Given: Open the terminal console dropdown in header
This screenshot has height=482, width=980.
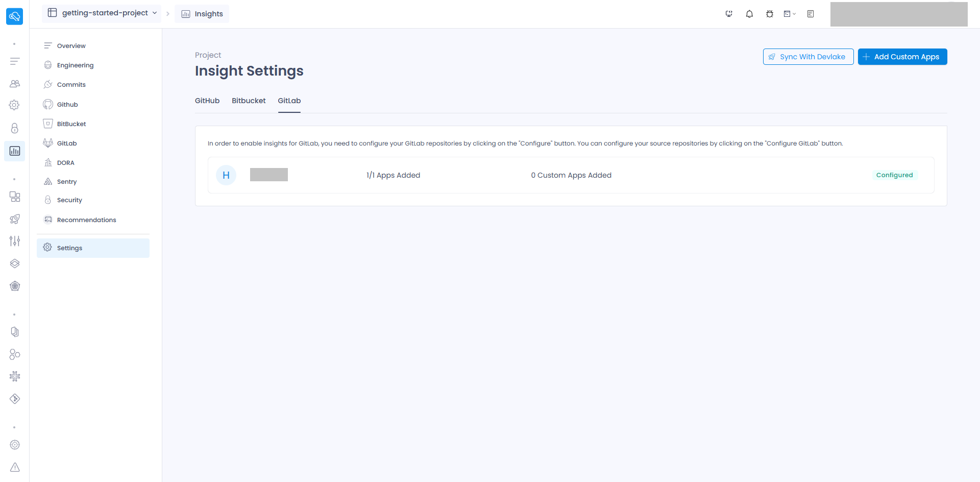Looking at the screenshot, I should pos(790,14).
